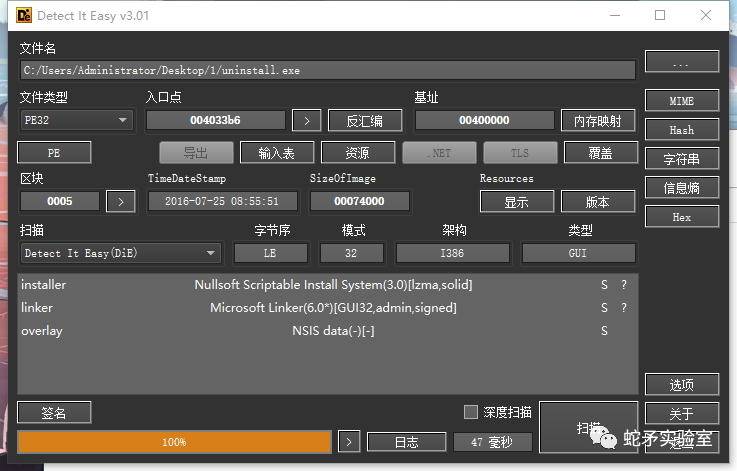Screen dimensions: 737x471
Task: Click the LE byte order field
Action: tap(270, 253)
